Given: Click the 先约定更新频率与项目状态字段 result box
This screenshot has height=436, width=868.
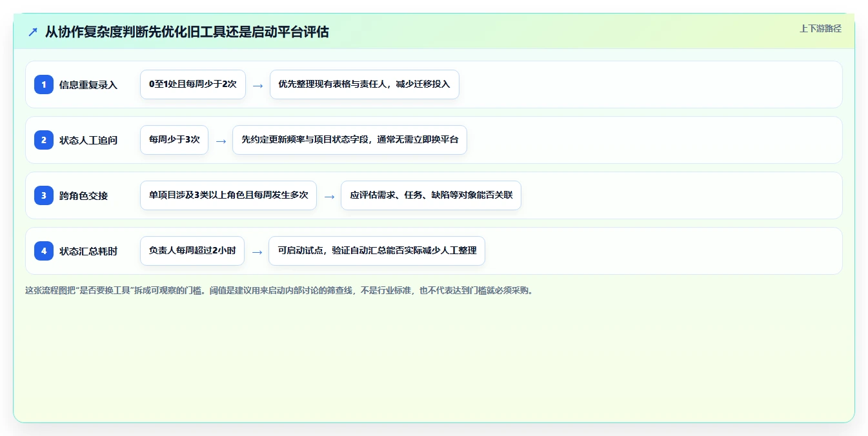Looking at the screenshot, I should tap(349, 140).
